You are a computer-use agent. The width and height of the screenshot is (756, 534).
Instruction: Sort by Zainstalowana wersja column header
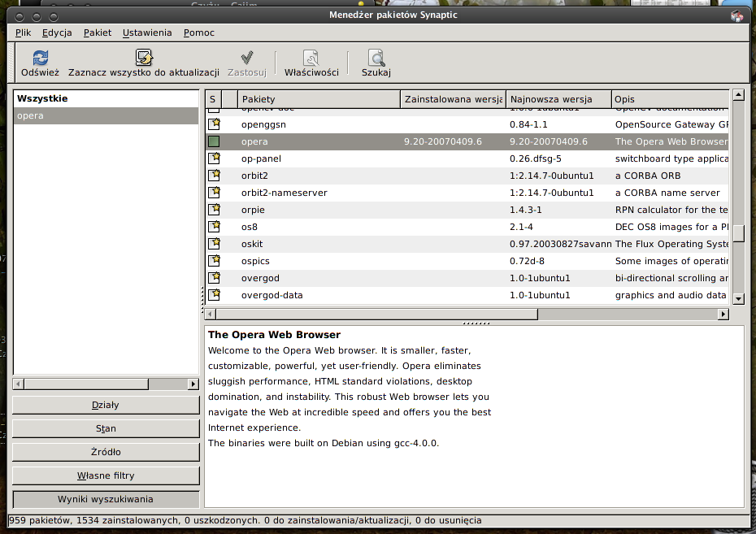(x=454, y=99)
